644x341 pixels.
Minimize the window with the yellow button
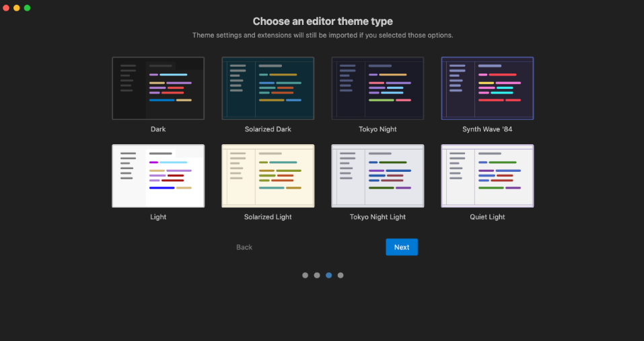click(x=17, y=8)
